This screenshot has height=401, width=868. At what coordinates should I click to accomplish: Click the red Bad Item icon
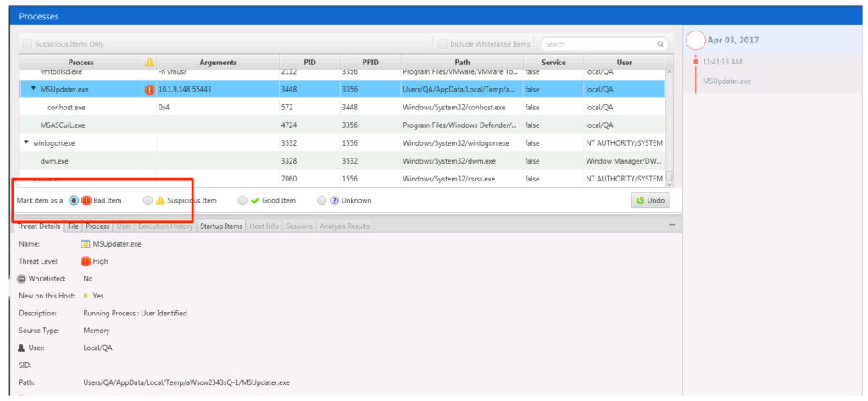click(x=86, y=200)
